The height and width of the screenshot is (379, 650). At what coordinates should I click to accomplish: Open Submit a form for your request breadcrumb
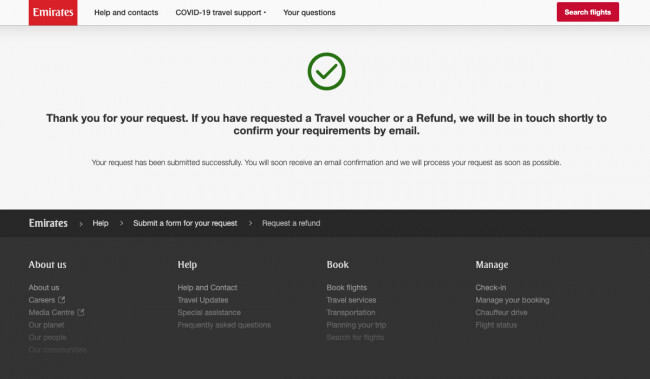point(185,223)
